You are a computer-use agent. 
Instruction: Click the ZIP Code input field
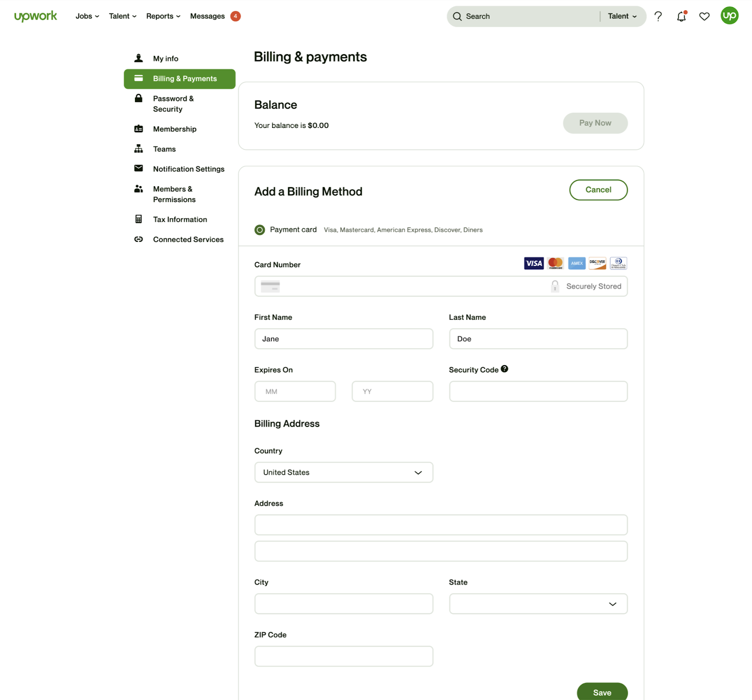(344, 656)
